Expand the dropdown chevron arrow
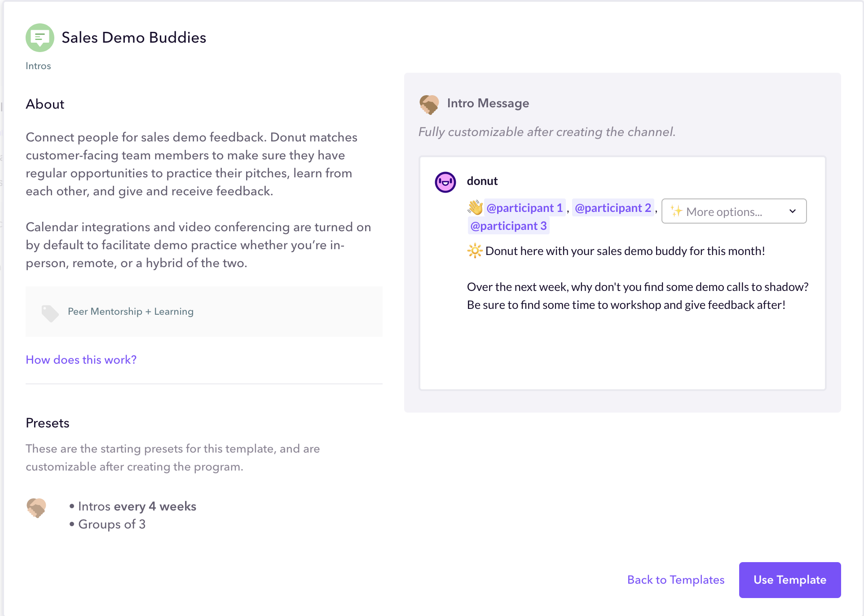Image resolution: width=864 pixels, height=616 pixels. pos(793,211)
